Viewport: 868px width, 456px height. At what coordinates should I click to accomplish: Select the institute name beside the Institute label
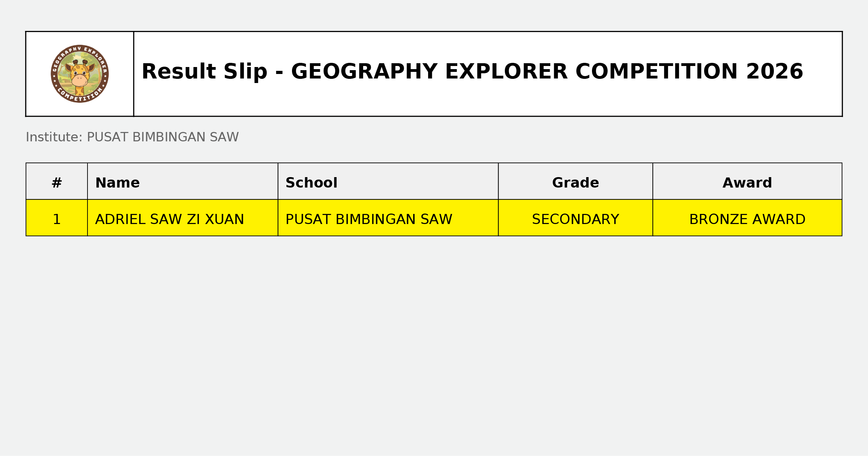coord(162,137)
